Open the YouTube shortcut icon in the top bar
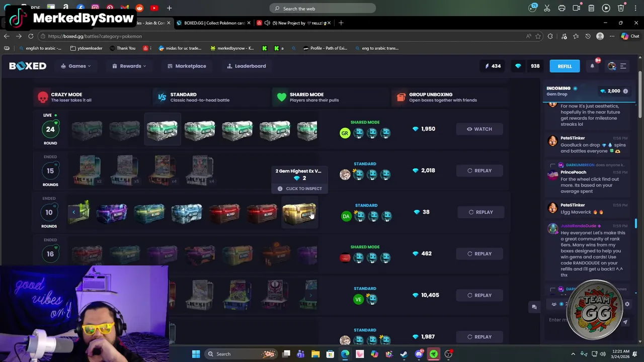 click(154, 8)
